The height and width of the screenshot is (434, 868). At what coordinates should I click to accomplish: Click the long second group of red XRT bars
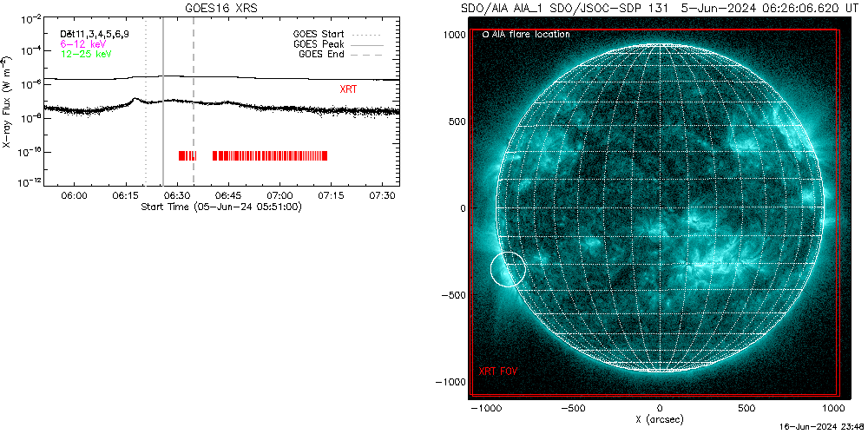coord(270,155)
